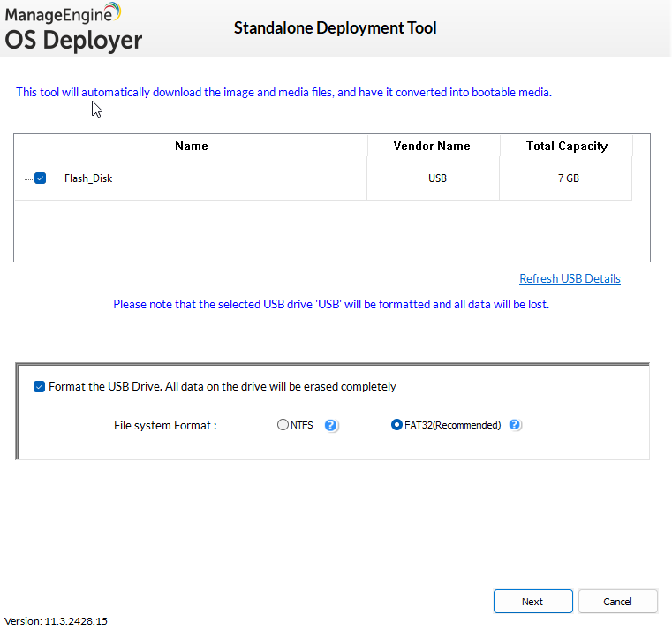
Task: Click the help icon beside FAT32(Recommended)
Action: point(515,425)
